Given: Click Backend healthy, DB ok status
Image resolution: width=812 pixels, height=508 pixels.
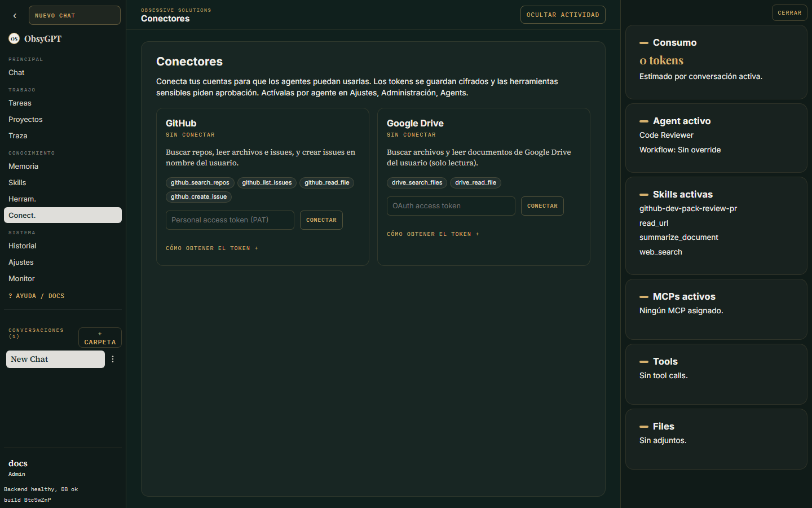Looking at the screenshot, I should pyautogui.click(x=41, y=489).
